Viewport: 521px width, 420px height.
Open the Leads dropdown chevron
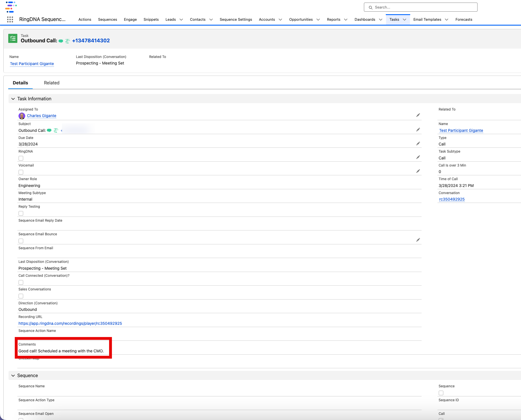click(181, 20)
